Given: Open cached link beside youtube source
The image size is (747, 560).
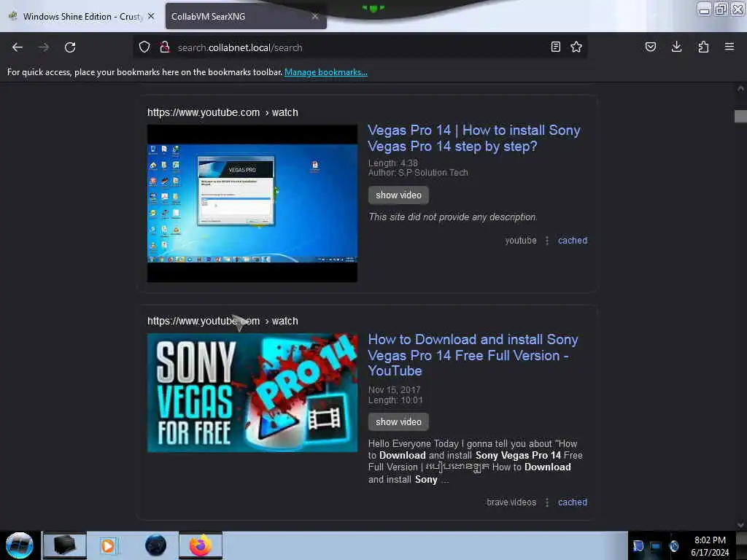Looking at the screenshot, I should [x=573, y=241].
